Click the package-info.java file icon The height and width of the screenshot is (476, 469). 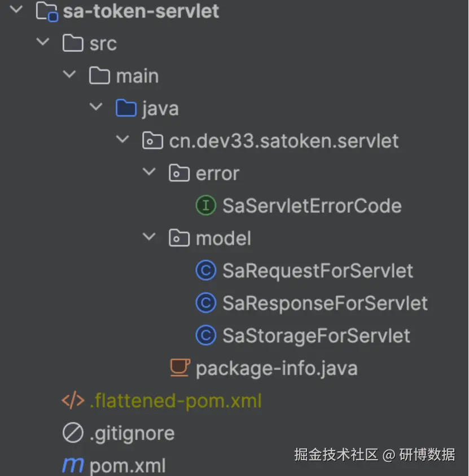click(x=179, y=368)
